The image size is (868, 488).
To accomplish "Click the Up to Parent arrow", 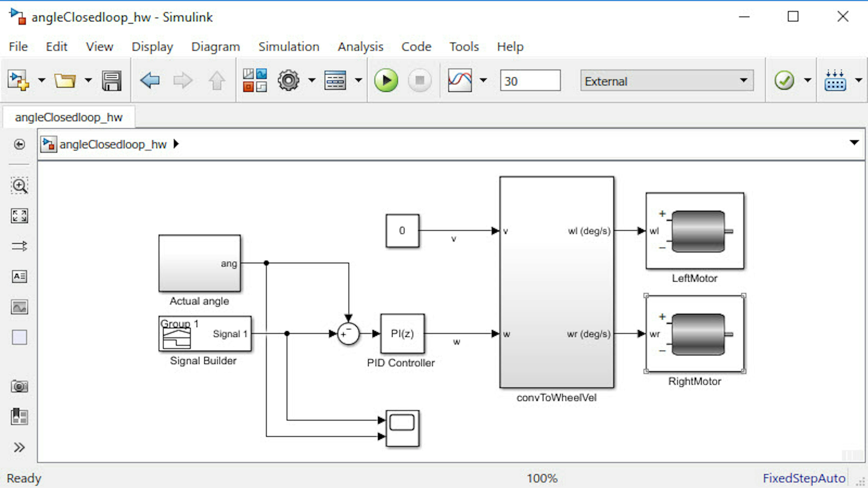I will point(217,81).
